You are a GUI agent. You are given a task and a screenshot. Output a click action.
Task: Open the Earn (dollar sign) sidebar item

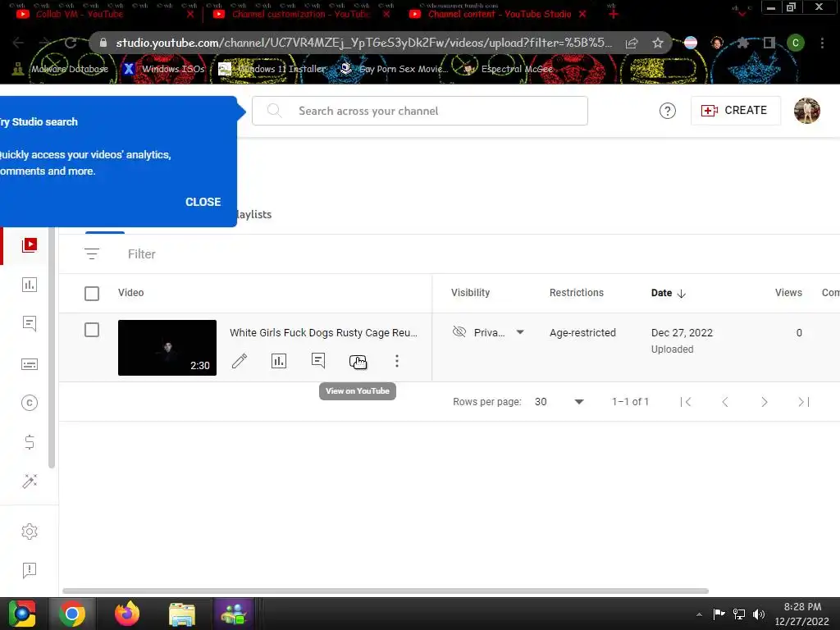(30, 442)
